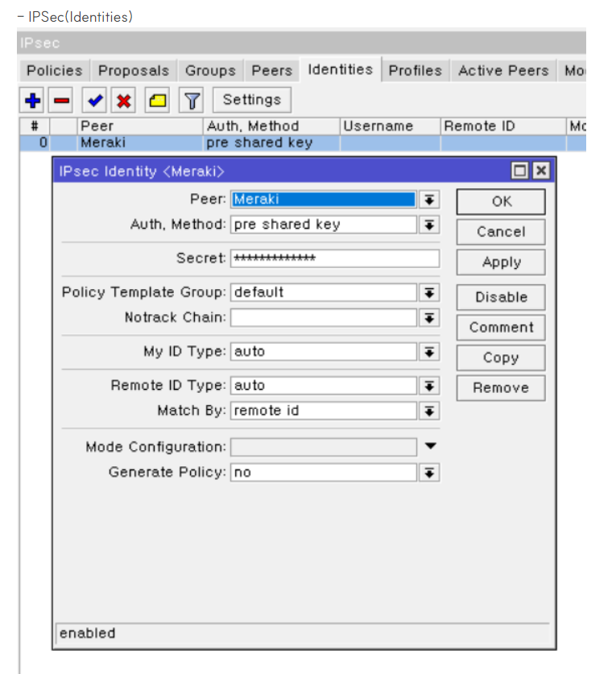
Task: Focus the Secret password field
Action: pyautogui.click(x=335, y=258)
